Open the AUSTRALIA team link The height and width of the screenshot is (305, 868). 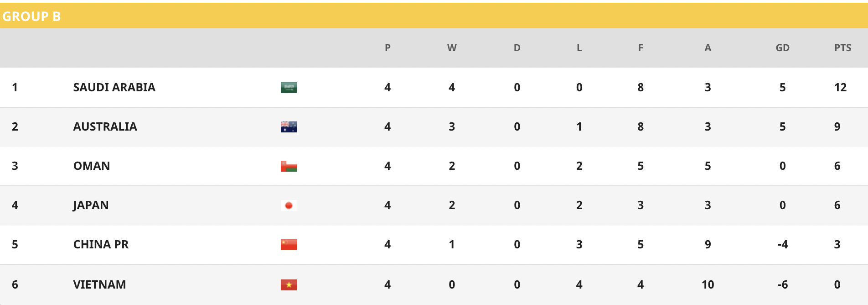pos(105,126)
